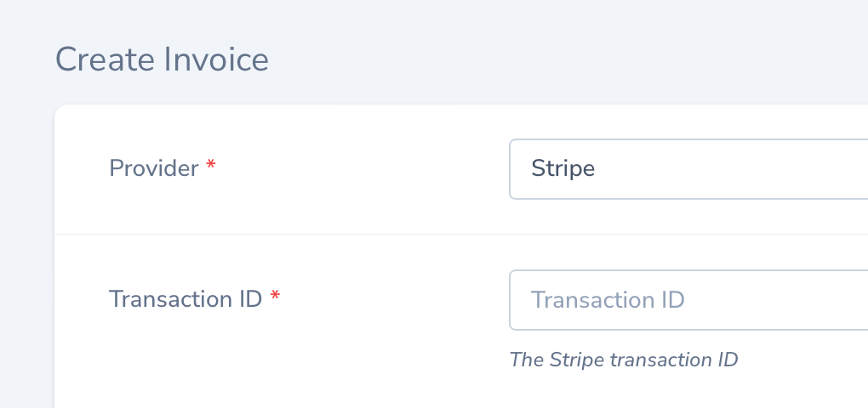
Task: Click the red asterisk beside Provider
Action: pyautogui.click(x=211, y=167)
